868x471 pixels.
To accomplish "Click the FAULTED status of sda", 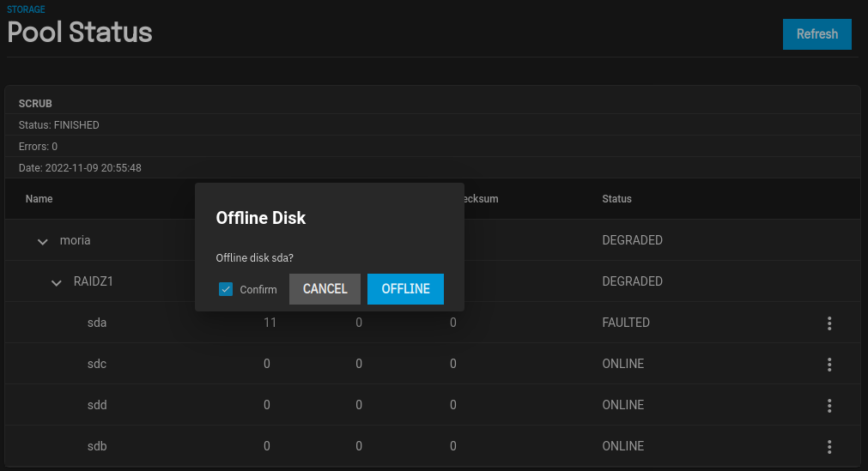I will (626, 323).
